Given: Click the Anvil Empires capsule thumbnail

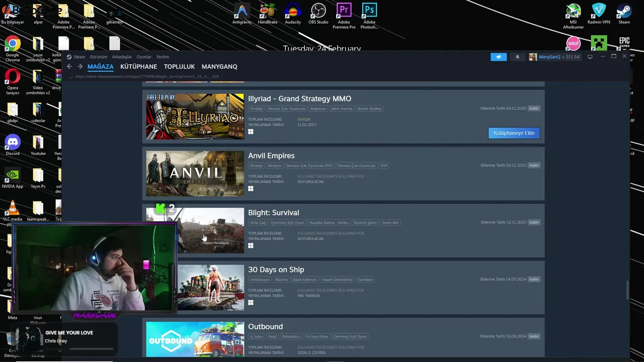Looking at the screenshot, I should [195, 173].
